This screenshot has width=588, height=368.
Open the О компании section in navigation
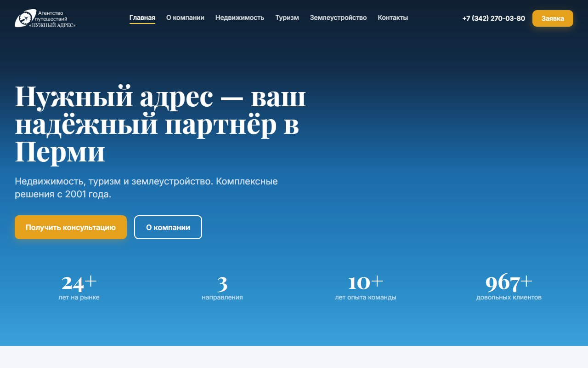(x=185, y=17)
